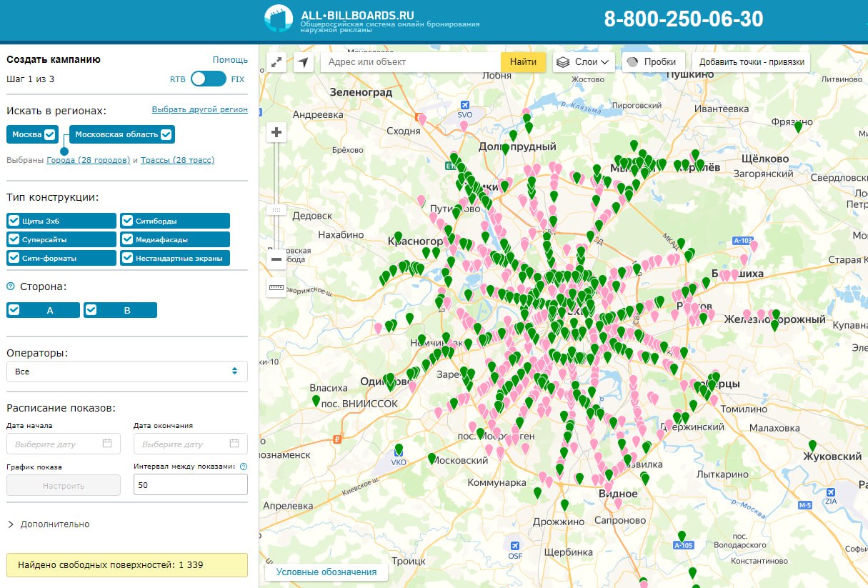Open the Слои map layers dropdown

[584, 62]
